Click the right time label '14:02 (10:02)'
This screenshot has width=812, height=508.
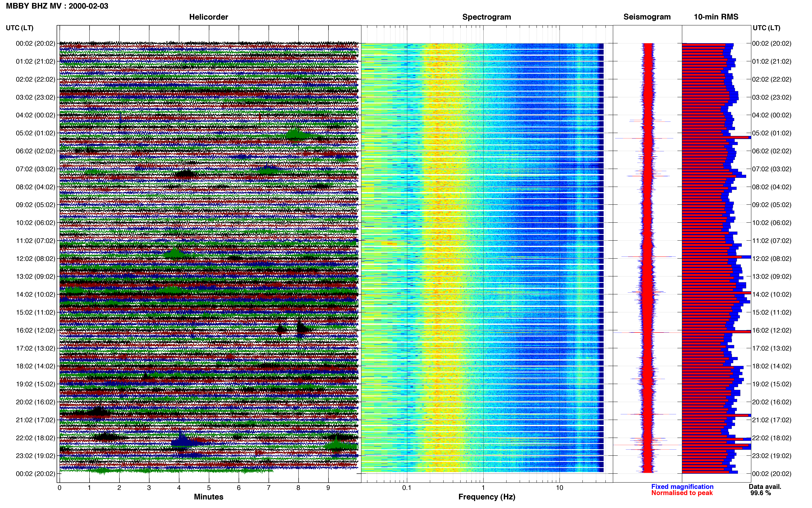click(x=772, y=295)
